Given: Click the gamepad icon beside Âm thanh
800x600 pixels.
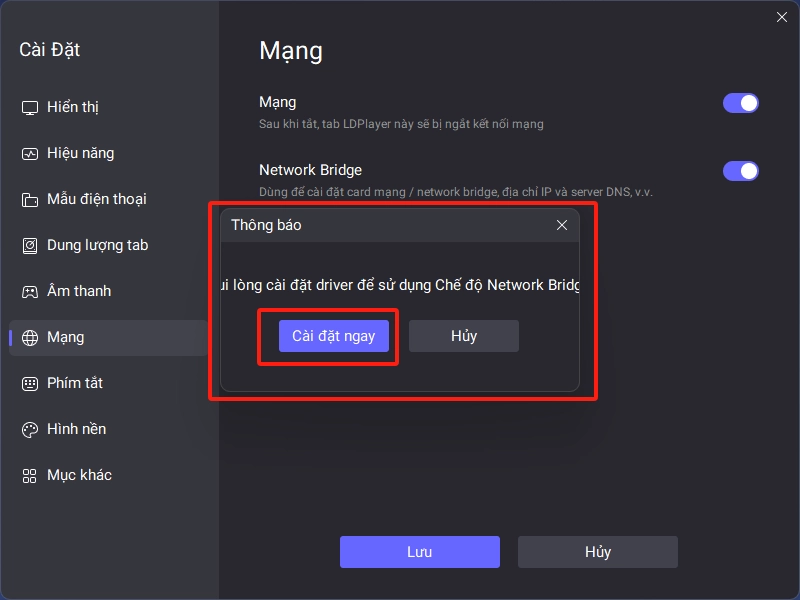Looking at the screenshot, I should coord(30,291).
